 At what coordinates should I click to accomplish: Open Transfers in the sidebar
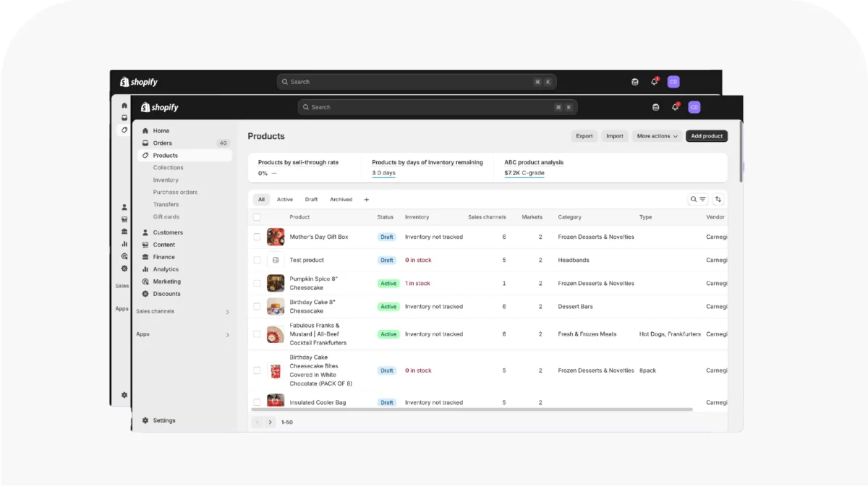point(166,205)
